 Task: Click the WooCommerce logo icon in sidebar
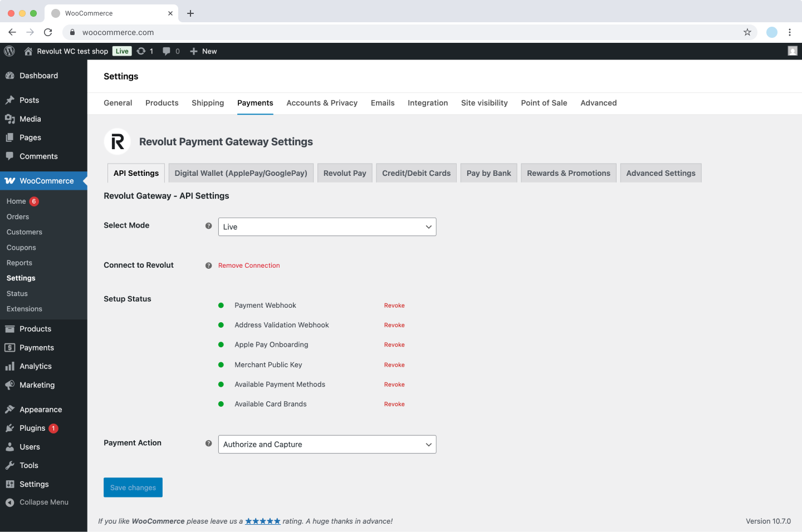tap(10, 181)
